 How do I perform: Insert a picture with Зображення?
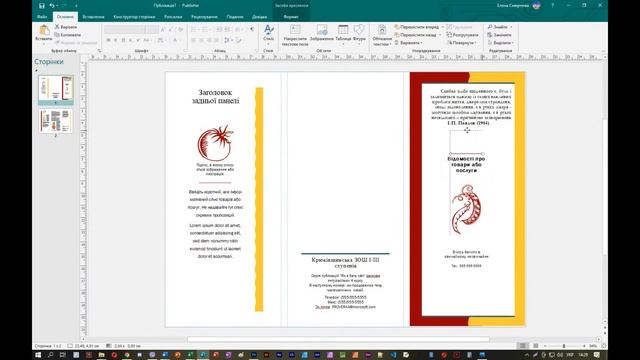[x=322, y=33]
